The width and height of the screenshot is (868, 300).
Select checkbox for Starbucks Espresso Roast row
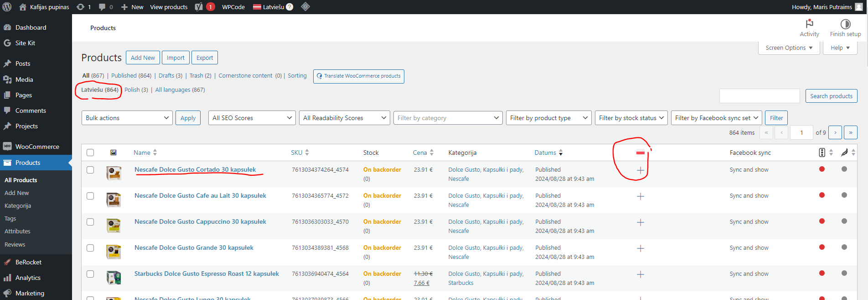click(x=90, y=274)
